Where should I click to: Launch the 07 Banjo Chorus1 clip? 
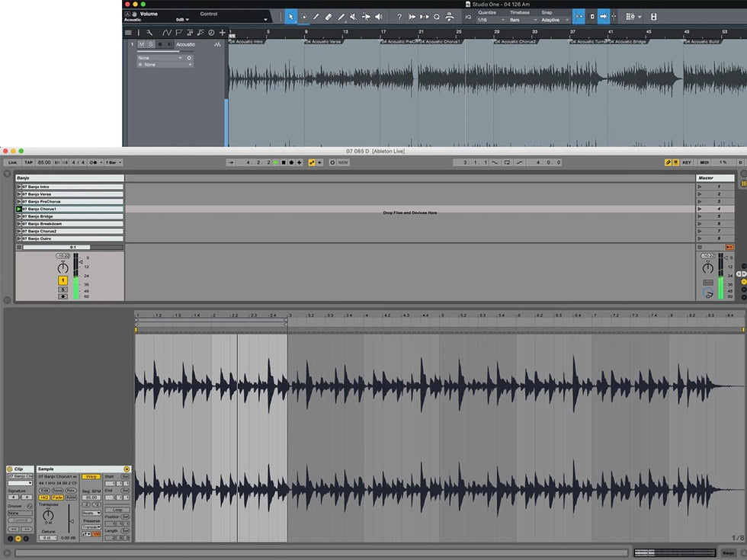[19, 209]
